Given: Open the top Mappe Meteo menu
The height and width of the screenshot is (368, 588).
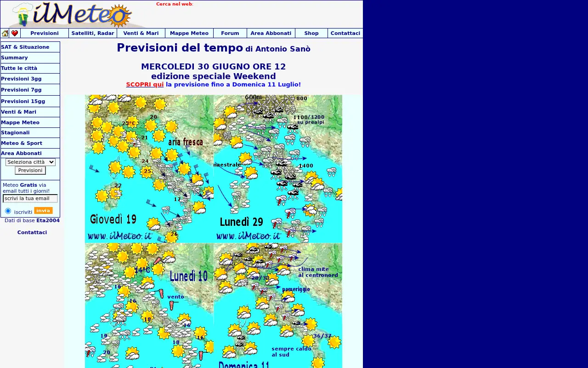Looking at the screenshot, I should point(189,33).
